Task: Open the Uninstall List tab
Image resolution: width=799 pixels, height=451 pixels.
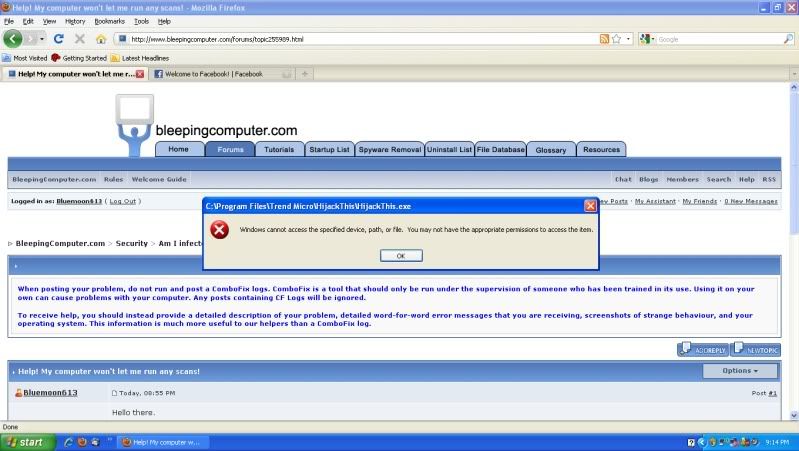Action: point(449,149)
